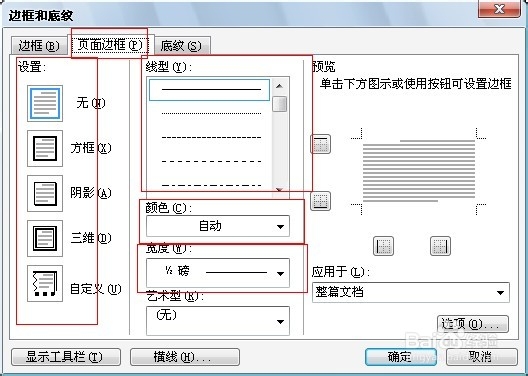Screen dimensions: 528x376
Task: Cancel with the 取消 button
Action: [482, 357]
